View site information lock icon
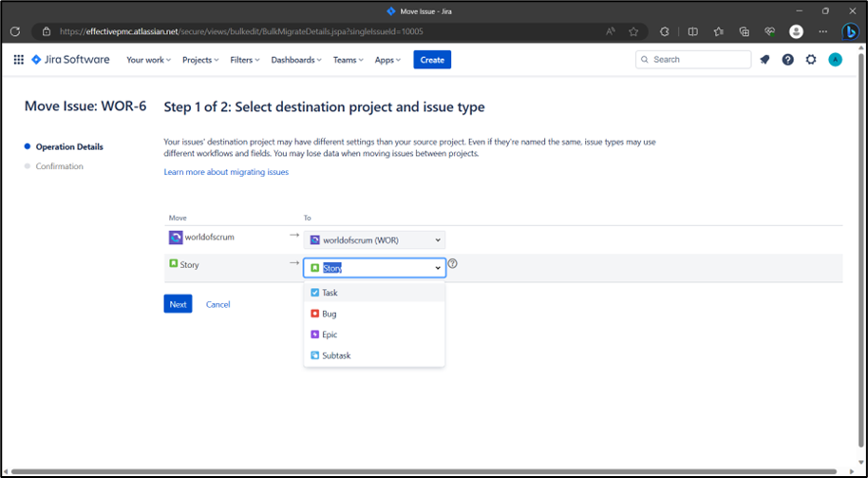Screen dimensions: 868x478 47,31
